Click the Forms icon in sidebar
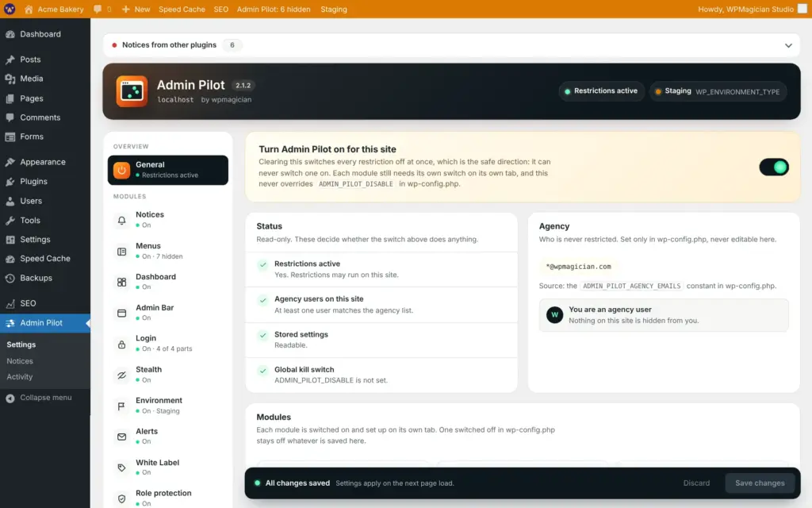 10,137
